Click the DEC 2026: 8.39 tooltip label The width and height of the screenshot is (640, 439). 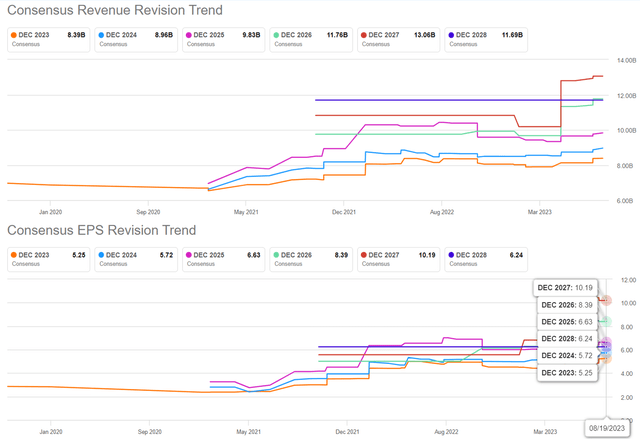[567, 305]
